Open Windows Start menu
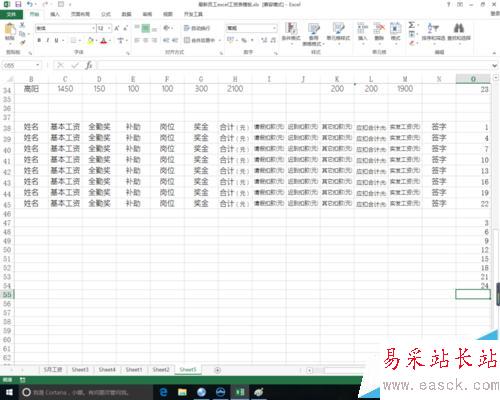Screen dimensions: 500x400 click(9, 392)
